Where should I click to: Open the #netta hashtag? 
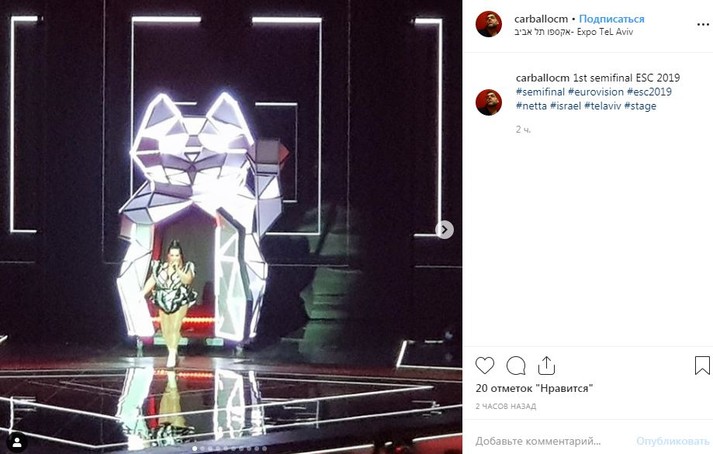531,106
